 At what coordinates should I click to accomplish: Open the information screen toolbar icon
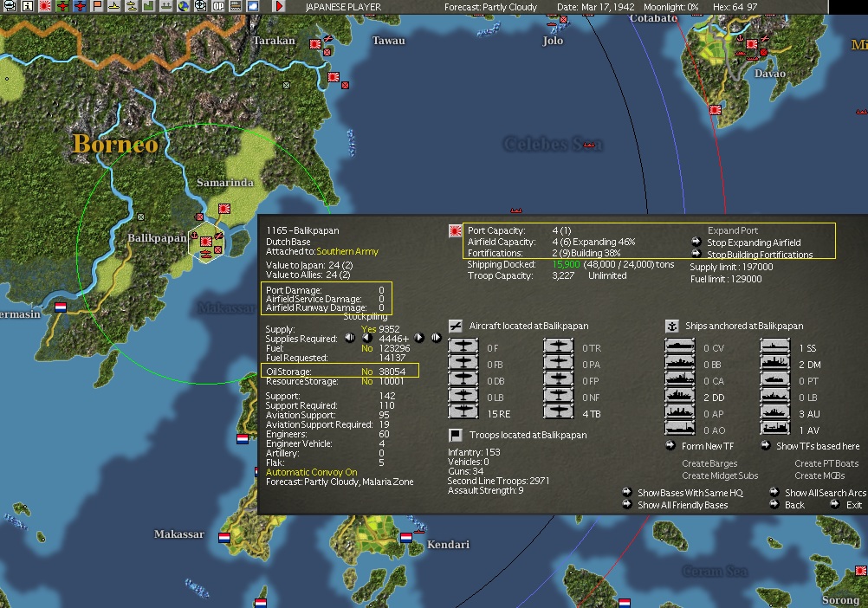coord(27,6)
